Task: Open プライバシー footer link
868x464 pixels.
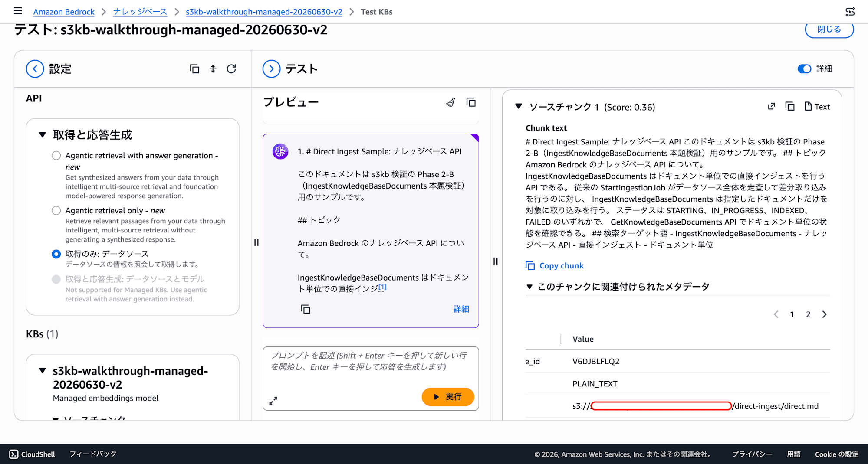Action: click(752, 454)
